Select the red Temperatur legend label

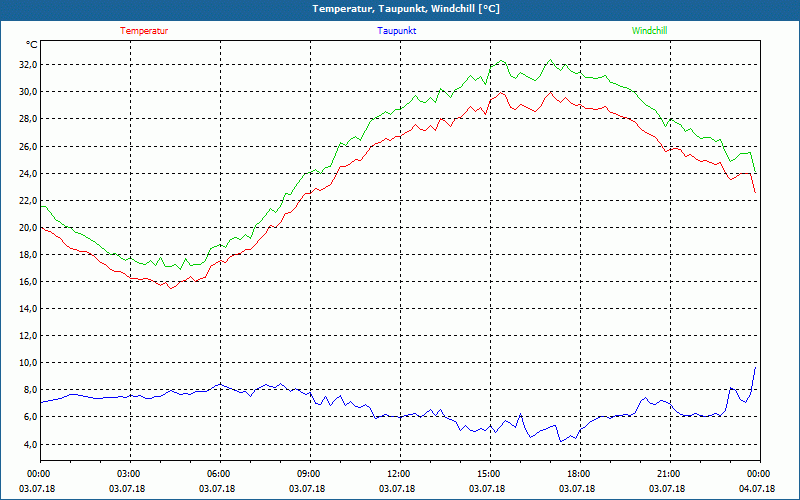point(144,31)
